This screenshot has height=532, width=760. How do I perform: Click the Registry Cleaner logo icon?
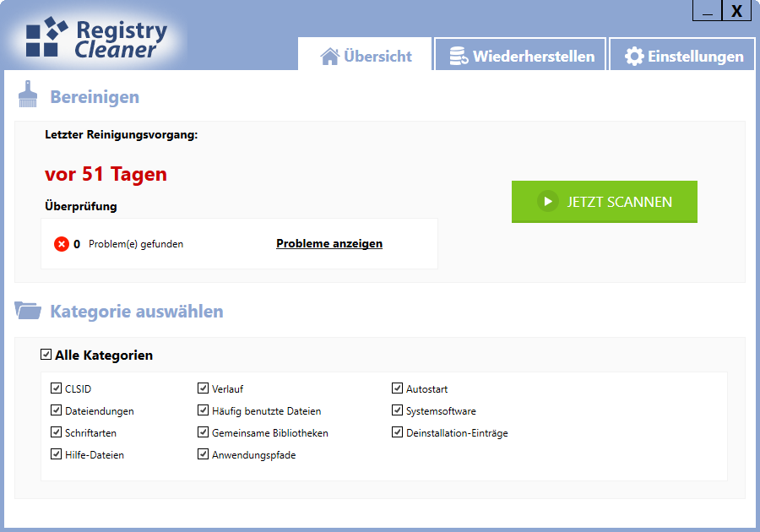click(46, 37)
